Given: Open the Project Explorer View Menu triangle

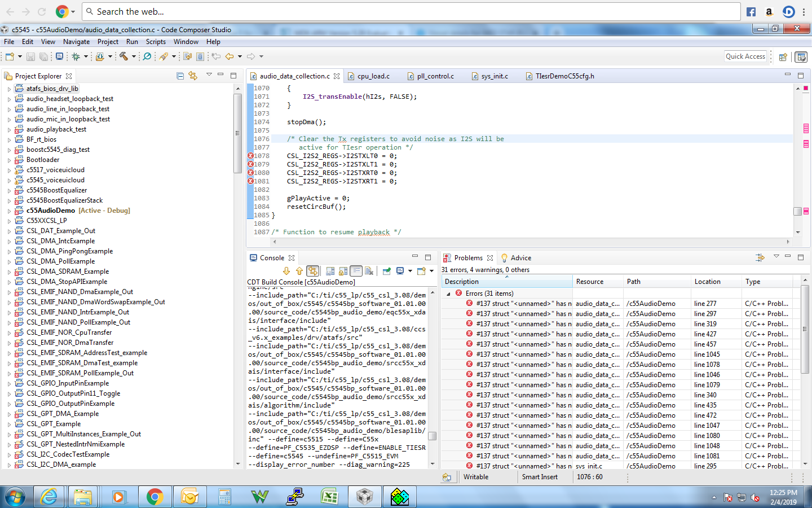Looking at the screenshot, I should click(x=209, y=75).
